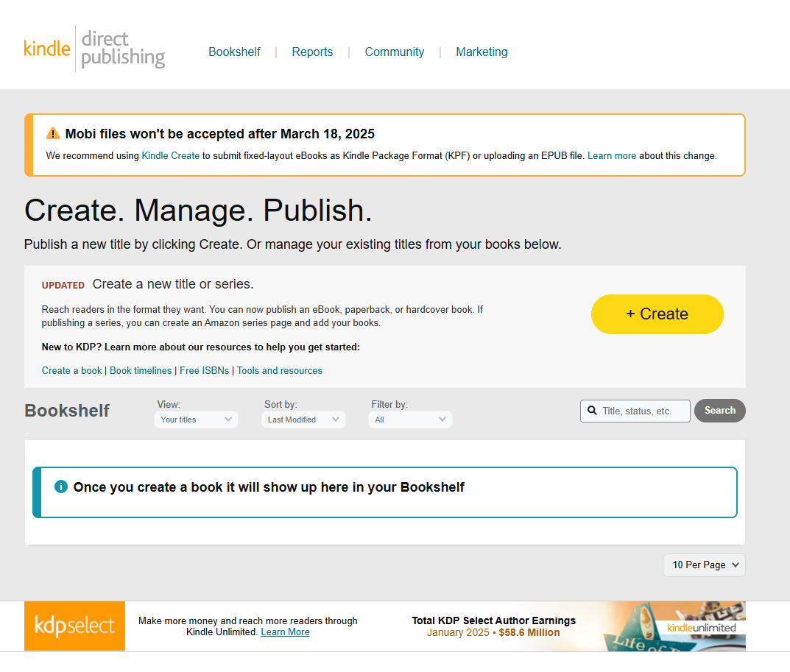Open the Free ISBNs link

click(204, 370)
